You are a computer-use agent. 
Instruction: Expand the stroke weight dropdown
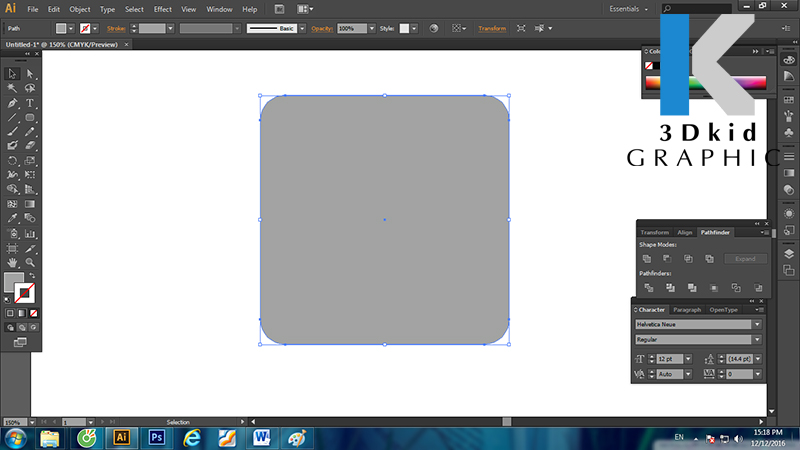pyautogui.click(x=170, y=29)
